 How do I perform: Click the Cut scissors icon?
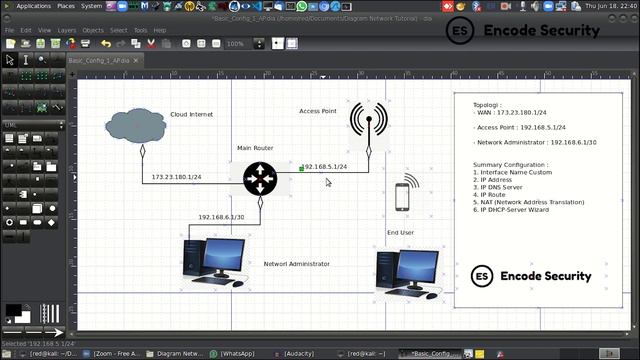point(151,44)
